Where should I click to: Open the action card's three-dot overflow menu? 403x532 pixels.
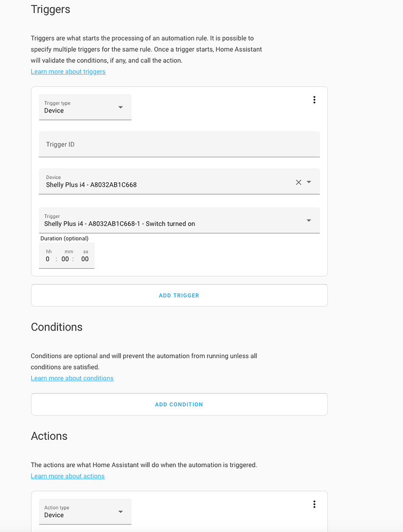[x=315, y=504]
